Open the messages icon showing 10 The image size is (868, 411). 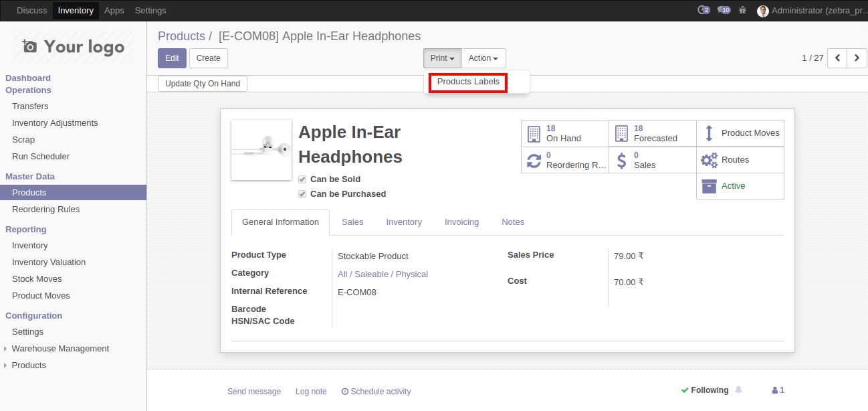(x=724, y=10)
